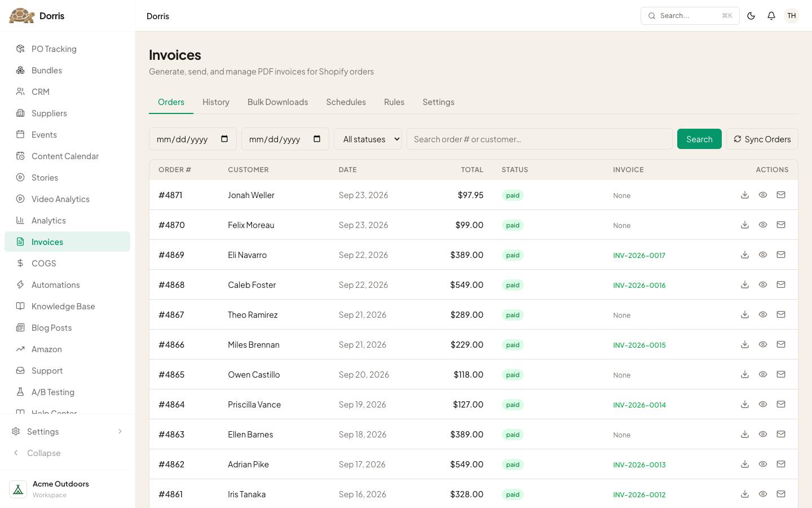Select the Schedules tab
The image size is (812, 508).
(346, 102)
